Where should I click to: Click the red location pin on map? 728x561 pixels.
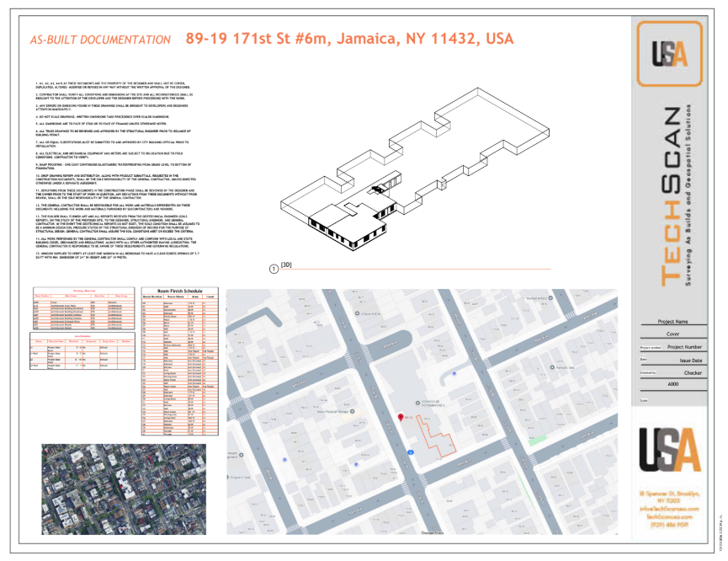coord(401,416)
